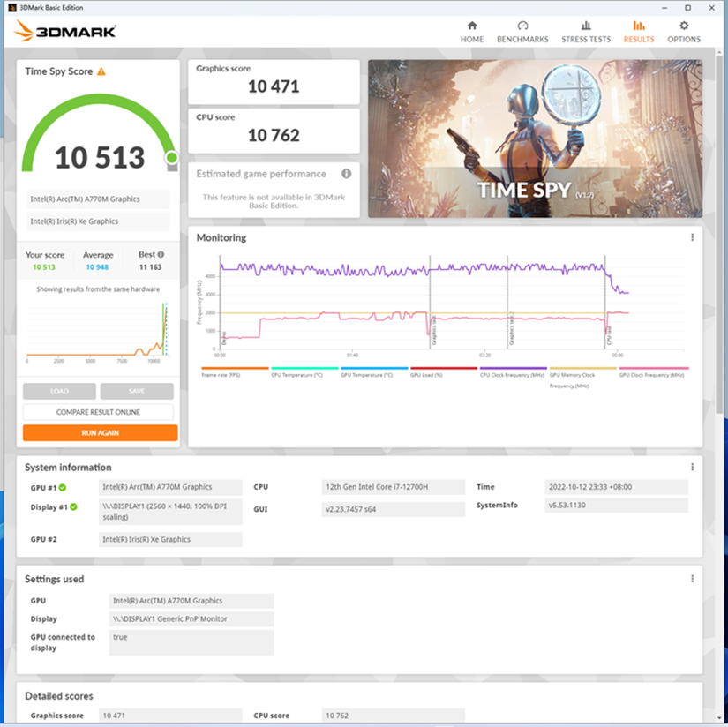Image resolution: width=728 pixels, height=727 pixels.
Task: Click the main score 10 513
Action: click(x=100, y=157)
